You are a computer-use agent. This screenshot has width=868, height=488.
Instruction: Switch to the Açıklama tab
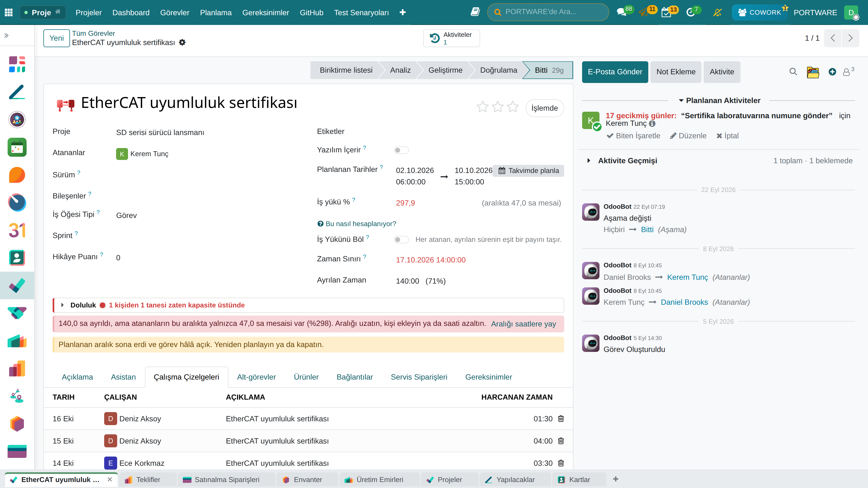77,377
